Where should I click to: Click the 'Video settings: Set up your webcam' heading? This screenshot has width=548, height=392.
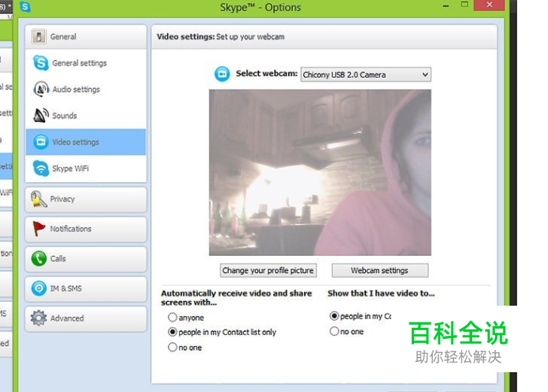[220, 36]
